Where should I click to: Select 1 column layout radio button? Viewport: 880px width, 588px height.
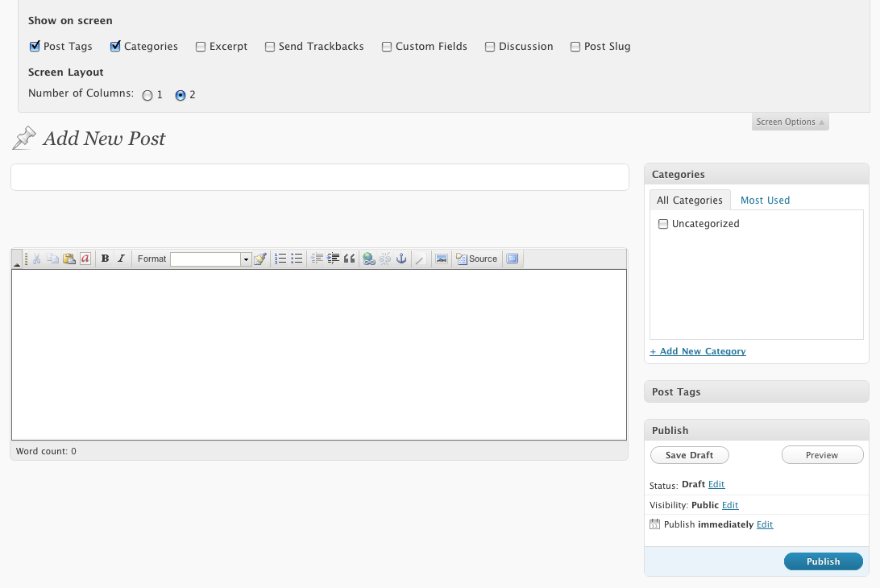[x=147, y=95]
